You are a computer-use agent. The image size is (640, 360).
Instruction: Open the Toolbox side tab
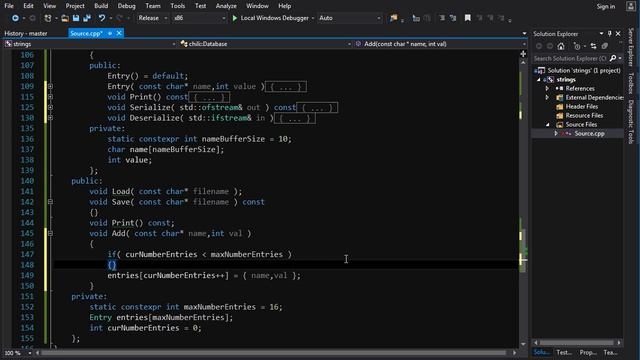coord(631,83)
